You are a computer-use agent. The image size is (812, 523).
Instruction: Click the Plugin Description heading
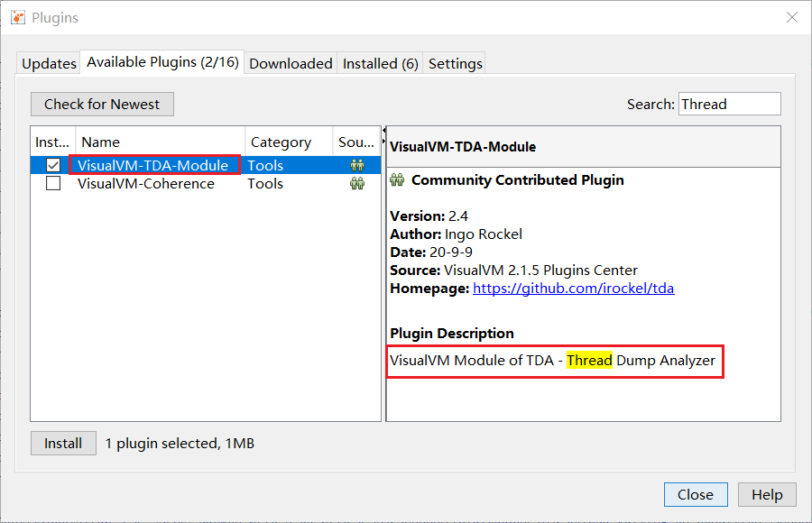coord(452,333)
